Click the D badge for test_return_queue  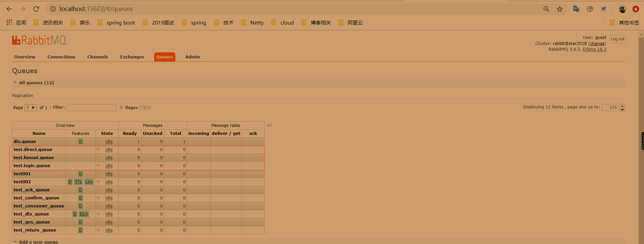pyautogui.click(x=81, y=230)
